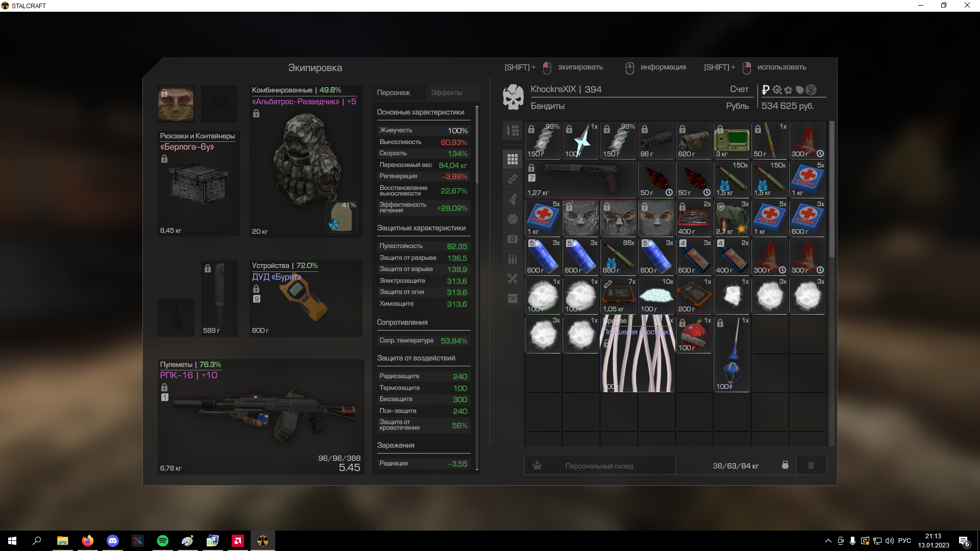Select the red Christmas ball ornament

point(694,334)
